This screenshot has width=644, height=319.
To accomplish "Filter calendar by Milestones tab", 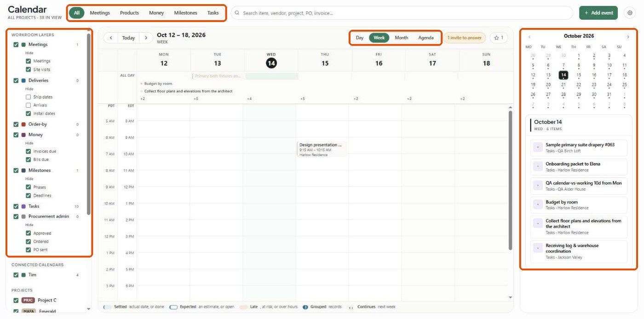I will coord(185,13).
